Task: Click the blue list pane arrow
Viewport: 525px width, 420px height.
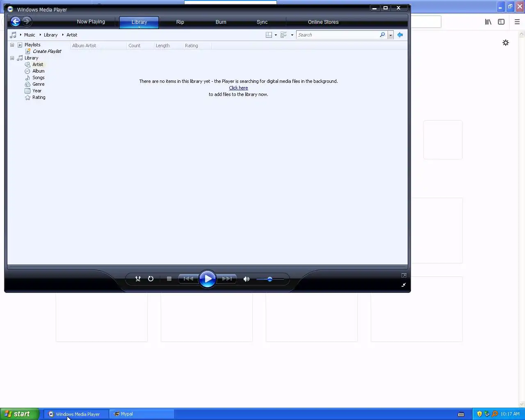Action: point(400,35)
